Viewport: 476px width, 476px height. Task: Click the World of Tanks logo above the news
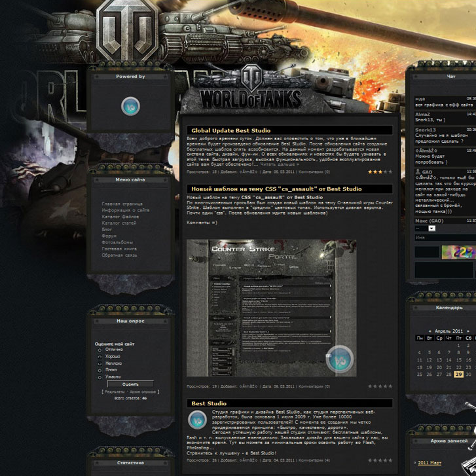[251, 88]
